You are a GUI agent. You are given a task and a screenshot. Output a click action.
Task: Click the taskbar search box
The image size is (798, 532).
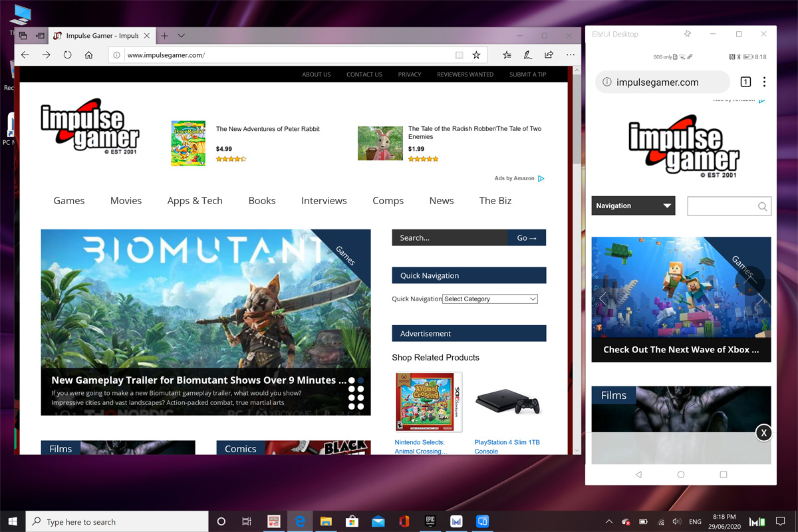click(x=118, y=521)
